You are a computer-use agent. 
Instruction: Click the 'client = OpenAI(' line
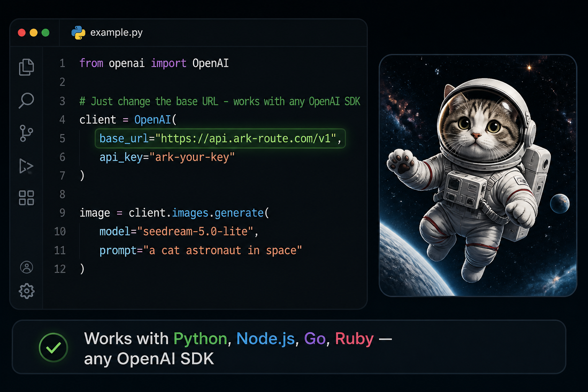tap(128, 120)
